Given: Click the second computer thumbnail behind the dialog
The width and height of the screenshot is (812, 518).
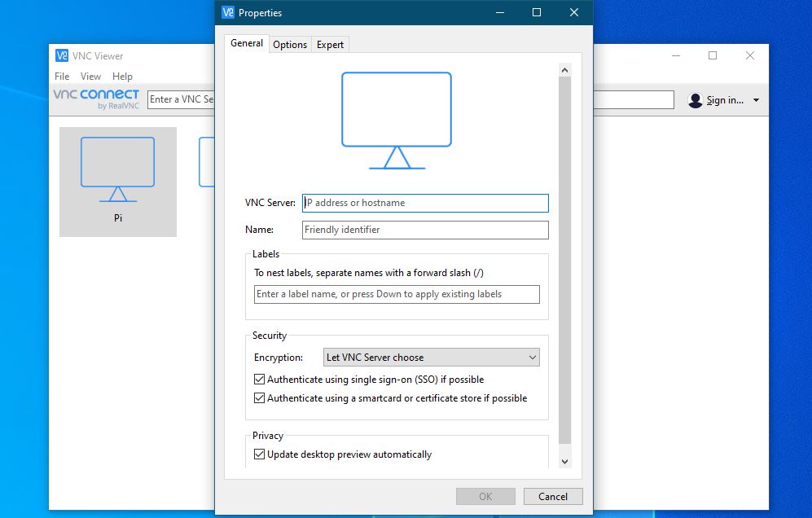Looking at the screenshot, I should [x=207, y=161].
